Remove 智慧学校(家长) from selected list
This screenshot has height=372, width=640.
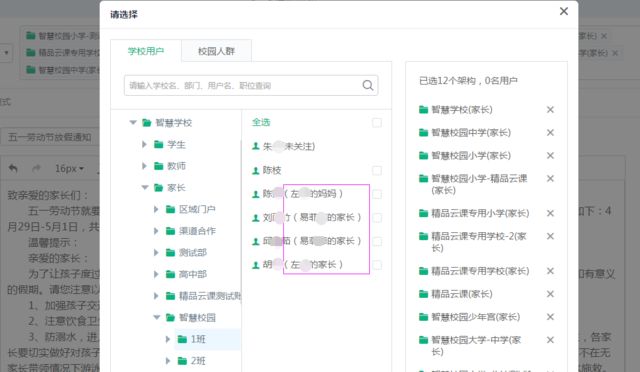point(550,109)
